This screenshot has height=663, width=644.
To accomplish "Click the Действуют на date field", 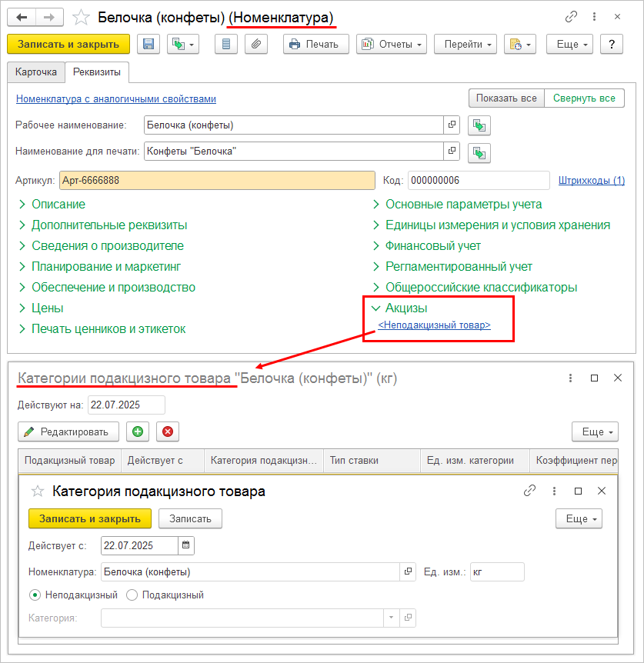I will click(126, 405).
